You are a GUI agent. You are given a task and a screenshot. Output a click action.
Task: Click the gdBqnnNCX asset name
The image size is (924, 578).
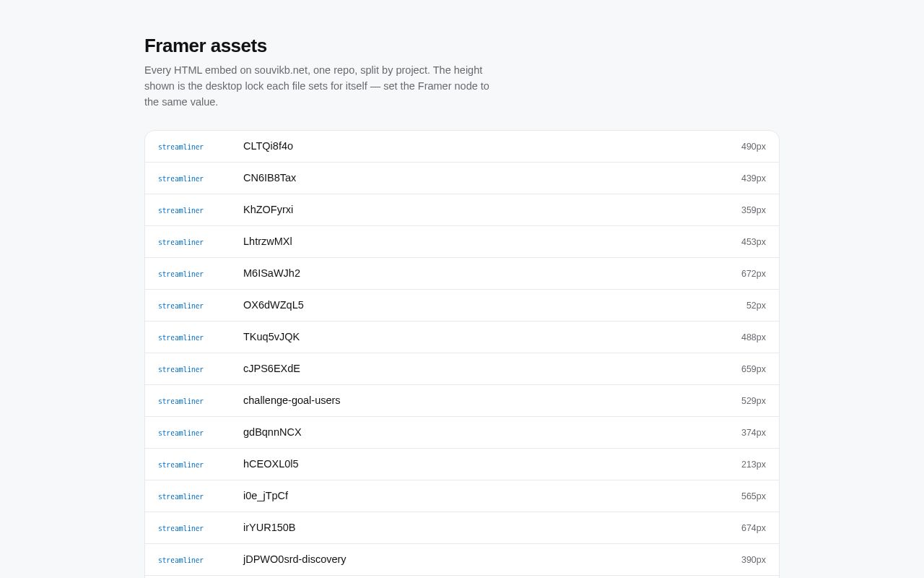point(272,432)
